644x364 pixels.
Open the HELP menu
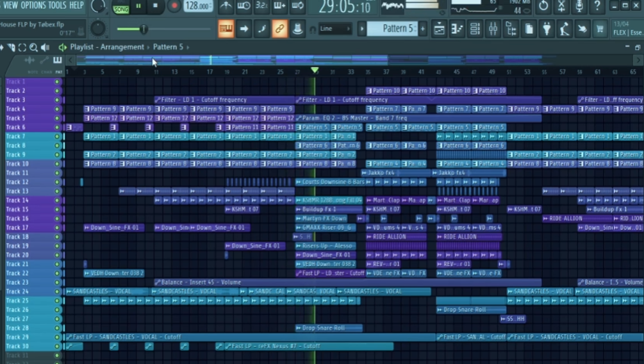[x=76, y=5]
